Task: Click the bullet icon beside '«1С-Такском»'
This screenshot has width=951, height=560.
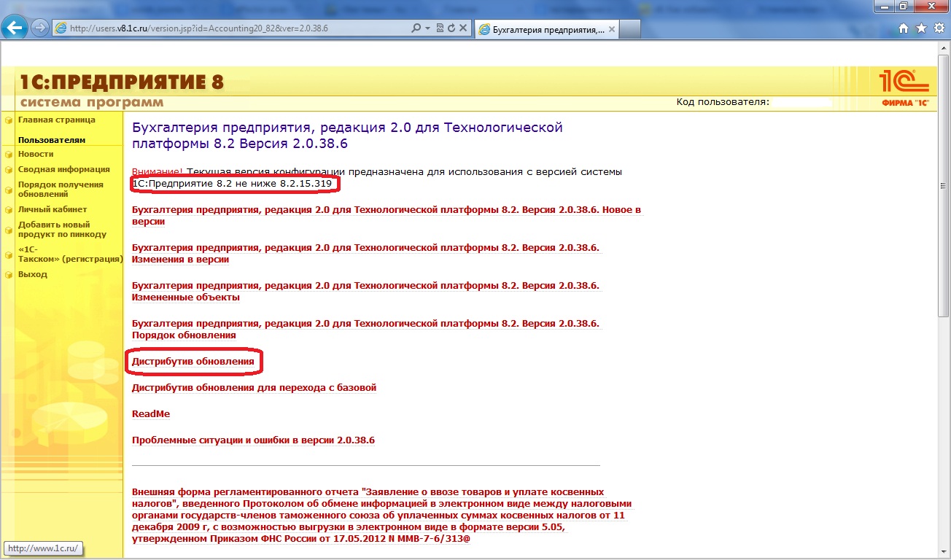Action: [9, 254]
